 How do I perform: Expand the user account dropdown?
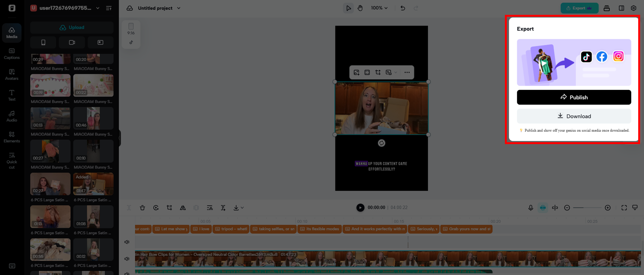click(98, 8)
